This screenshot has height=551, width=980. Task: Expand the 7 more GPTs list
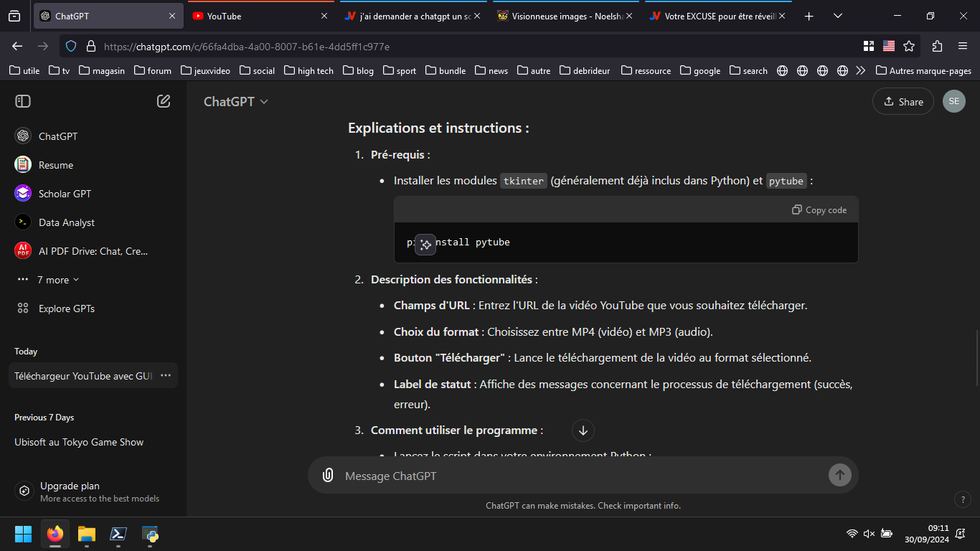pos(57,280)
